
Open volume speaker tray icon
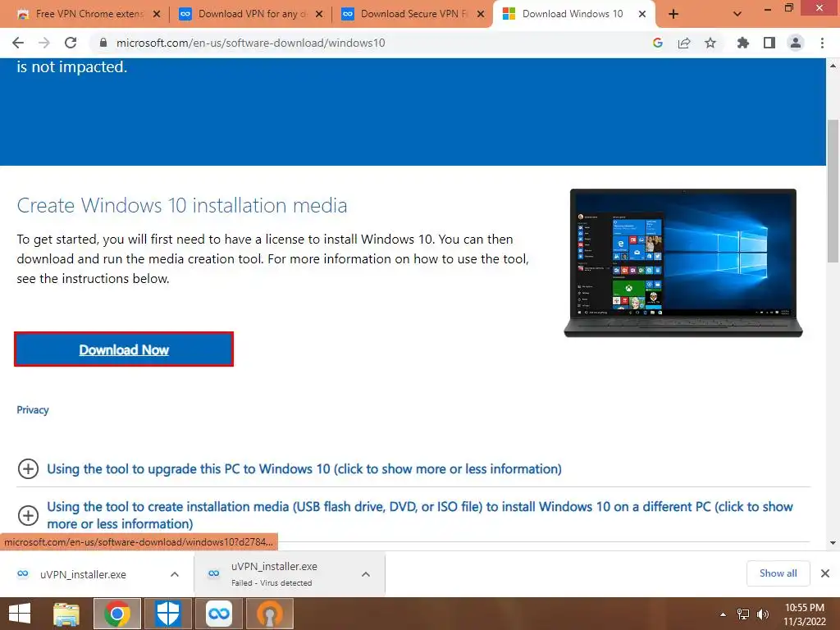coord(763,614)
